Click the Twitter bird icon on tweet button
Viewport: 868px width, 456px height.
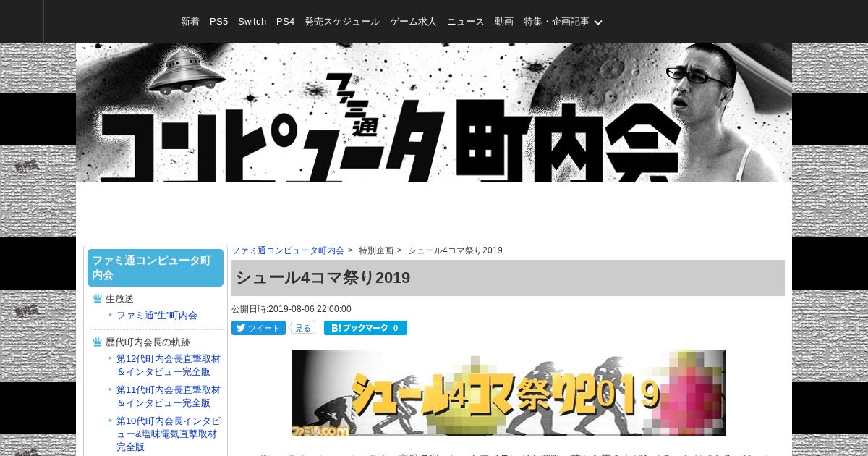(x=240, y=328)
